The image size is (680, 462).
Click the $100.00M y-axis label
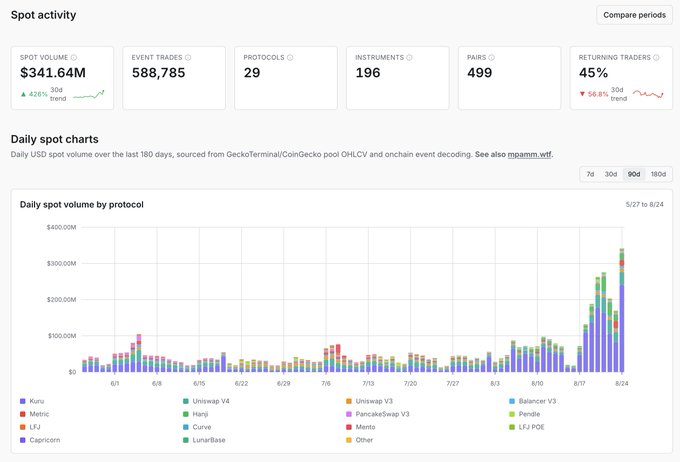(x=62, y=336)
